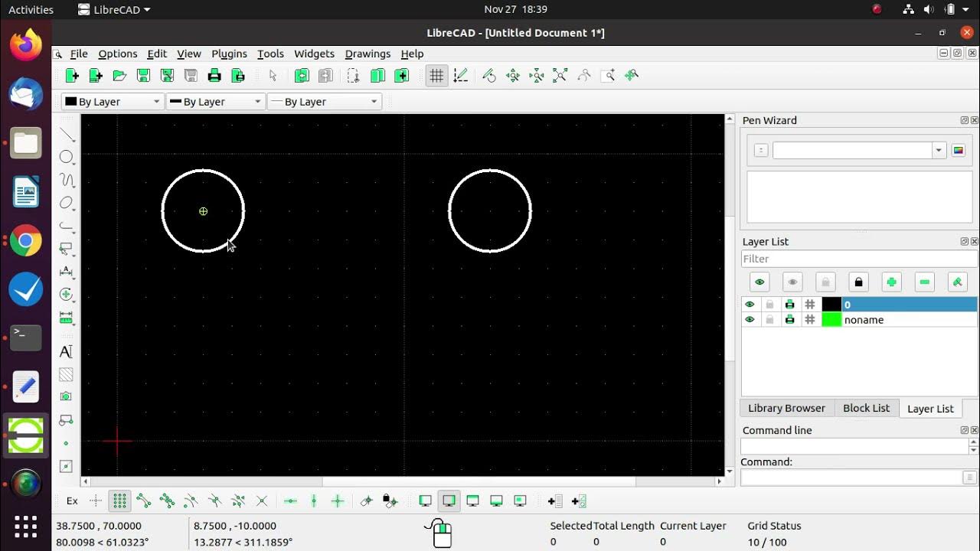This screenshot has height=551, width=980.
Task: Hide the noname layer eye icon
Action: coord(750,320)
